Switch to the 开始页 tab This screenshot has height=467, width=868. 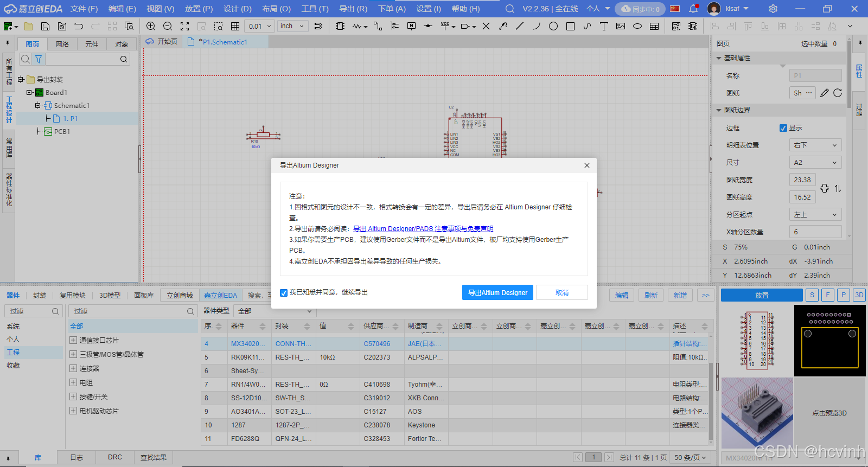coord(162,42)
